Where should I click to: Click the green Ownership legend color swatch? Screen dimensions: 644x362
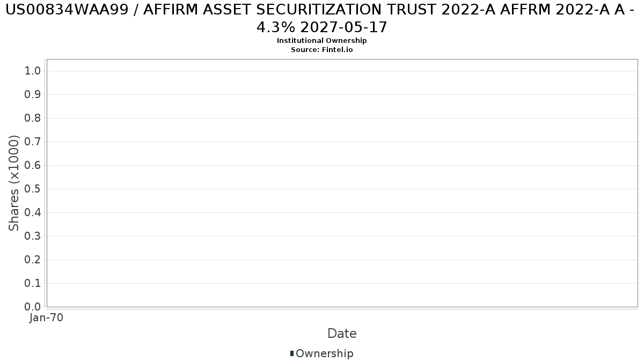click(x=292, y=353)
